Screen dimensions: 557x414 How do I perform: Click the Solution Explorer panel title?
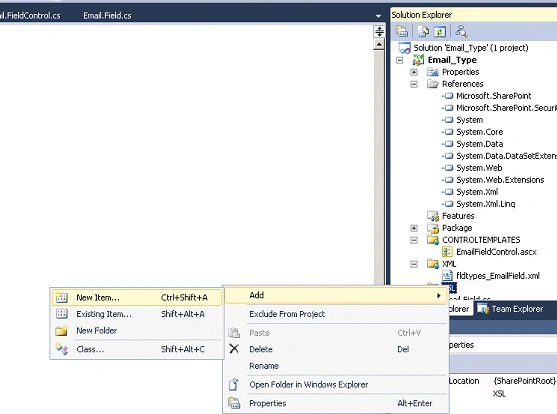click(421, 15)
